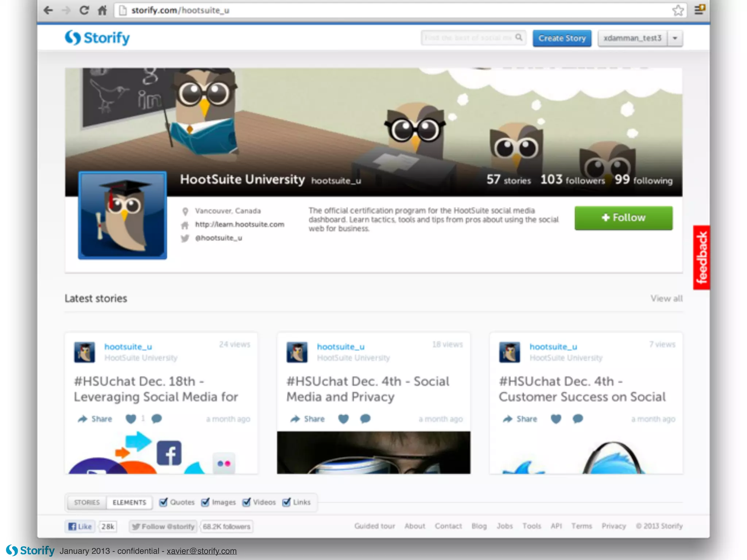This screenshot has width=747, height=560.
Task: Open the @hootsuite_u Twitter link
Action: tap(218, 238)
